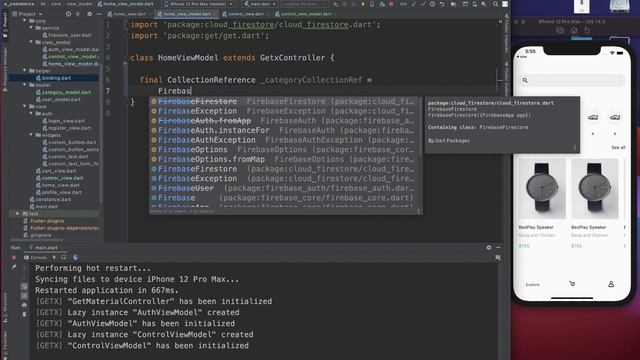The width and height of the screenshot is (640, 360).
Task: Stop the app with red button in Run panel
Action: pos(14,258)
